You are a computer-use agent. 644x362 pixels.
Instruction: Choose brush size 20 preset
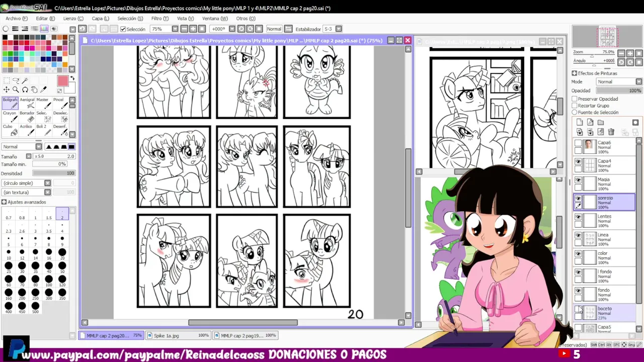tap(62, 253)
